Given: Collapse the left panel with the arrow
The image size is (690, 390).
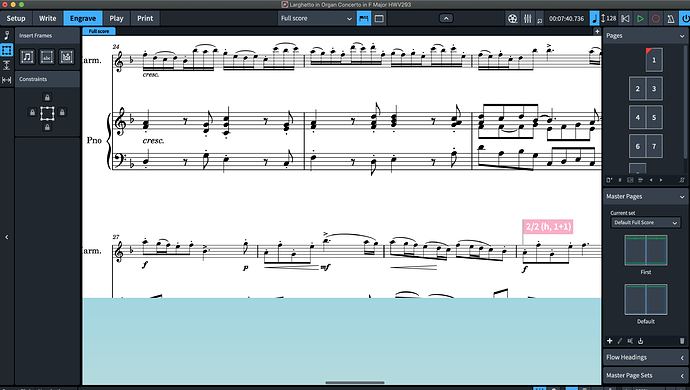Looking at the screenshot, I should (x=7, y=237).
